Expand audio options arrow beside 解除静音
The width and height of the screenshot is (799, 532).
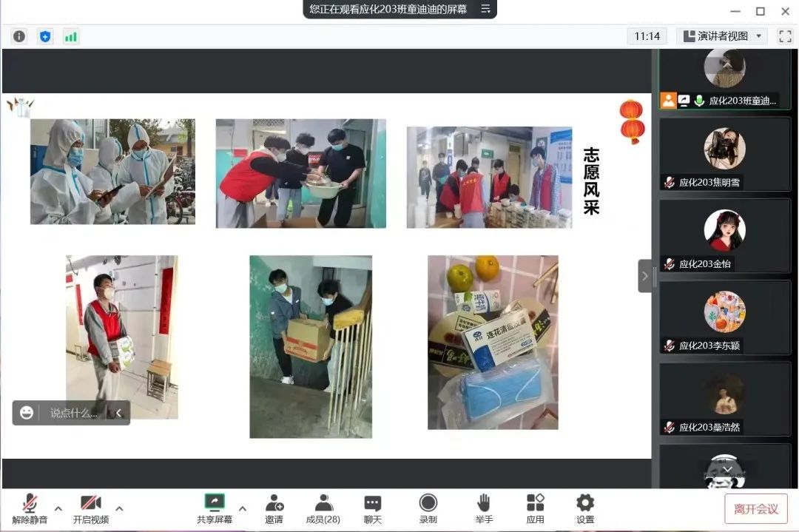(x=58, y=508)
